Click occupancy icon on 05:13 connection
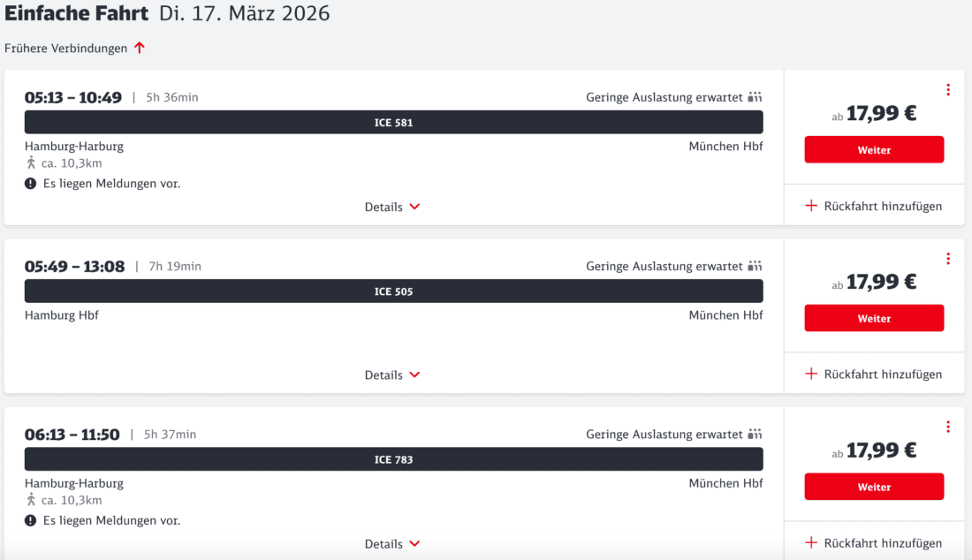 (755, 96)
